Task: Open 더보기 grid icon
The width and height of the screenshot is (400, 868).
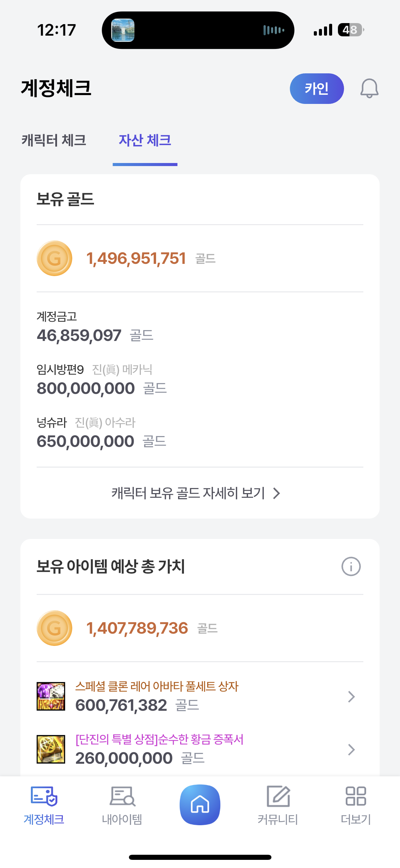Action: (356, 805)
